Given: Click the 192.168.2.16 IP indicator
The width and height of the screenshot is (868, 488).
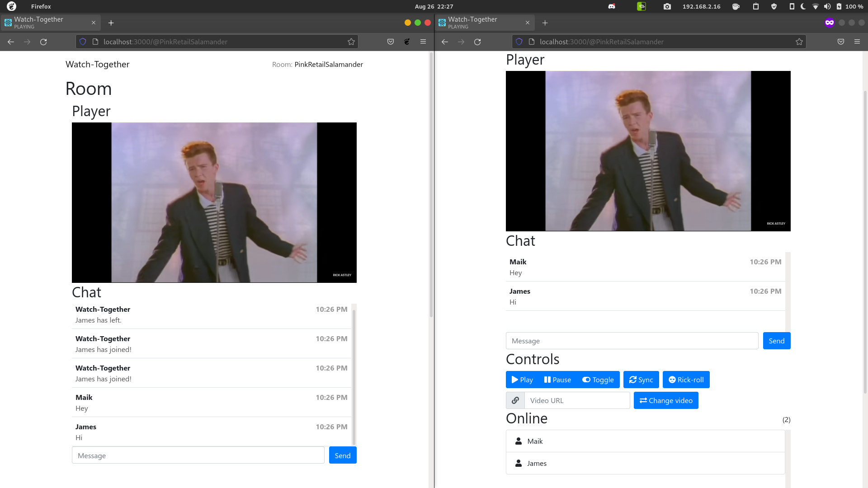Looking at the screenshot, I should pos(701,6).
